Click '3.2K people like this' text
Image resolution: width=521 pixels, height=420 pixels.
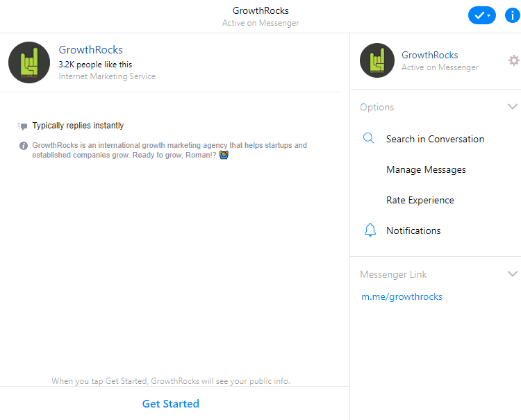pyautogui.click(x=95, y=65)
